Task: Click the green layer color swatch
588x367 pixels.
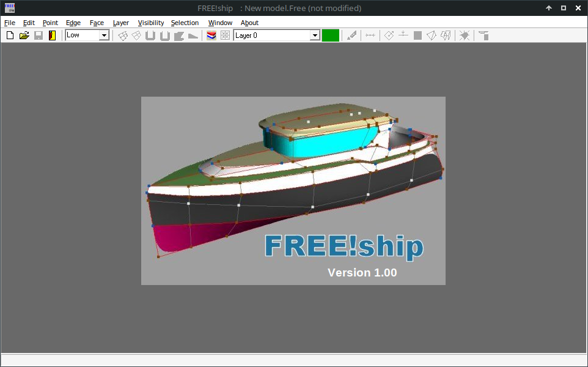Action: [331, 35]
